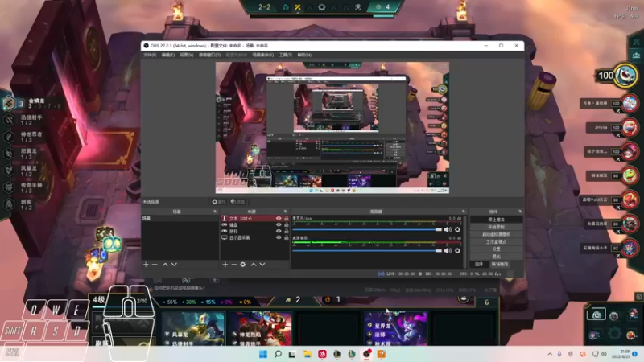
Task: Select the 场景 entry in scenes list
Action: [180, 218]
